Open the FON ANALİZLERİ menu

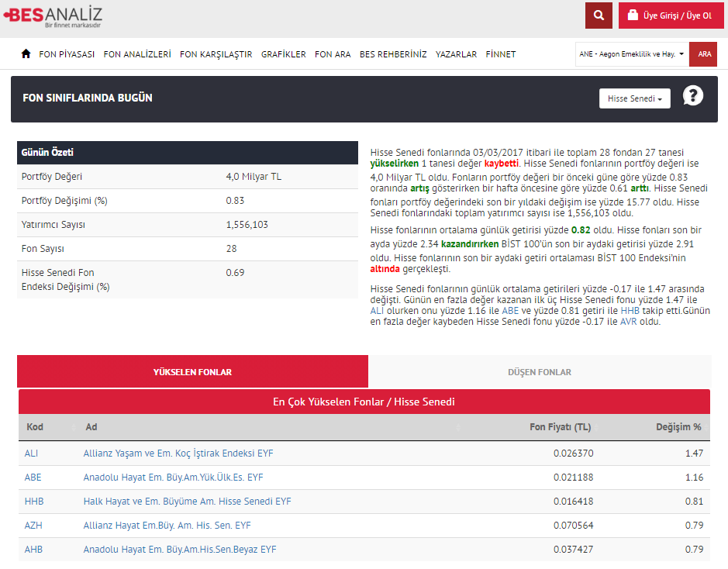click(137, 54)
